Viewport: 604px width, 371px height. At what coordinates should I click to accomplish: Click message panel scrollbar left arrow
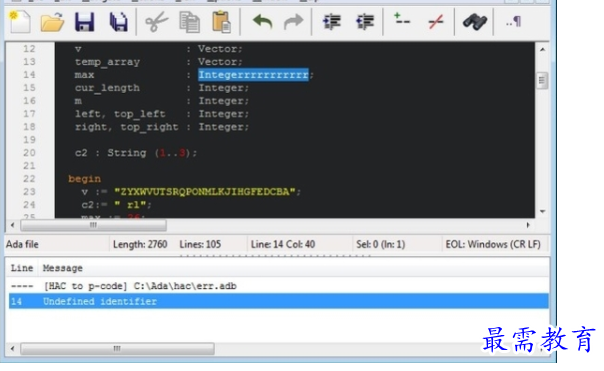tap(12, 349)
